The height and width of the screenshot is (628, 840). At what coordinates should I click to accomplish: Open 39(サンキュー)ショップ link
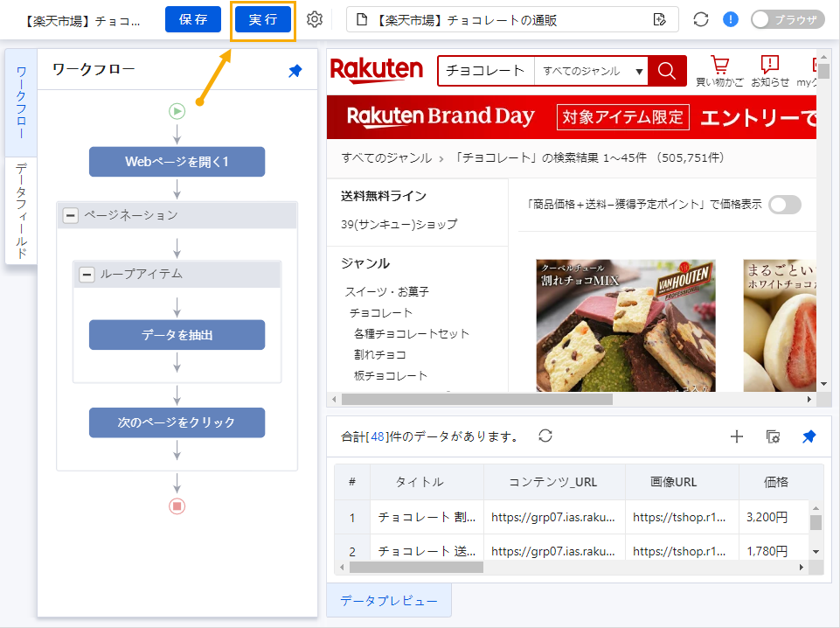pos(399,224)
